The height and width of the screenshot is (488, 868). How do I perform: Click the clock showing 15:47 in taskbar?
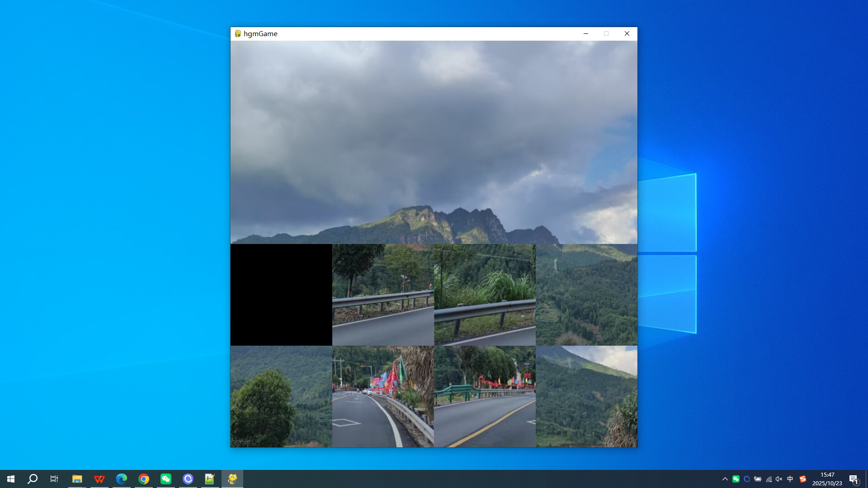(827, 479)
